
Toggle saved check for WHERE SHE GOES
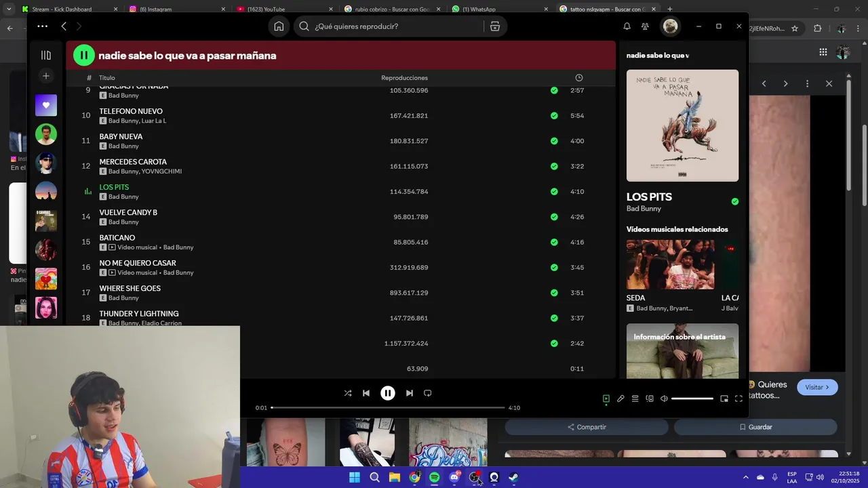tap(554, 293)
